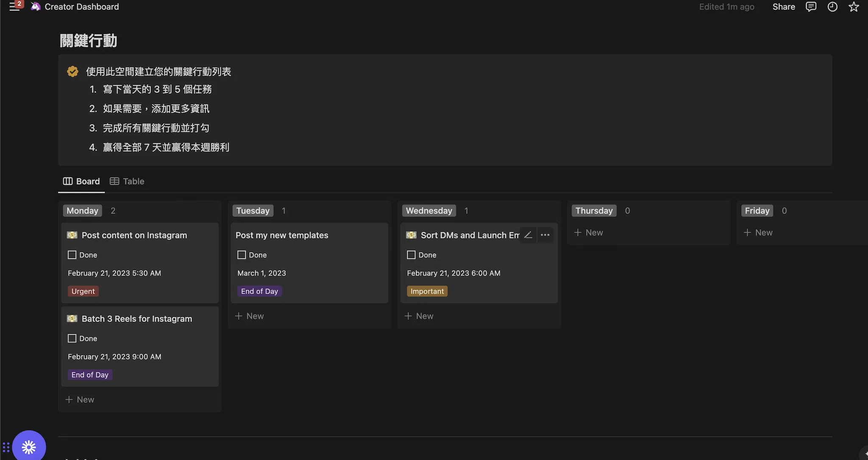
Task: Tick Done on Sort DMs card
Action: point(411,255)
